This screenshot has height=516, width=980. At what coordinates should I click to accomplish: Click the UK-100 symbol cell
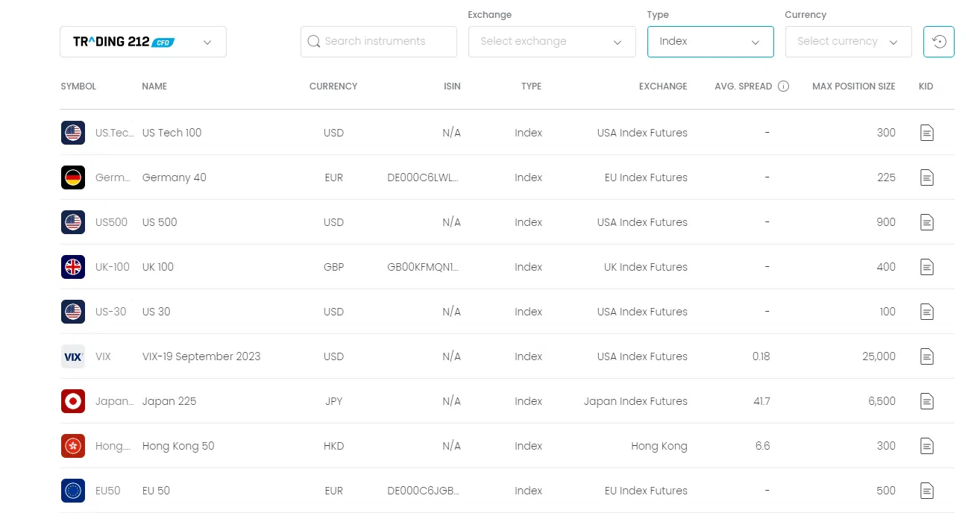tap(113, 267)
